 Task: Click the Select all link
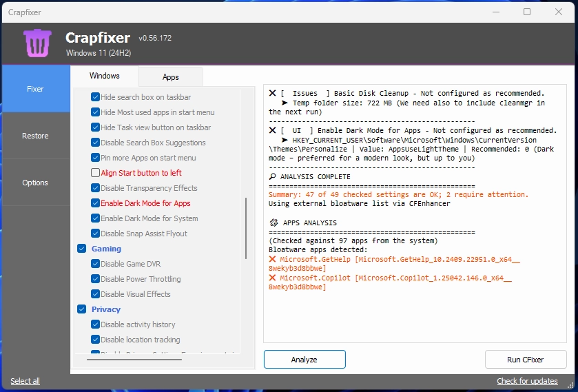[25, 381]
